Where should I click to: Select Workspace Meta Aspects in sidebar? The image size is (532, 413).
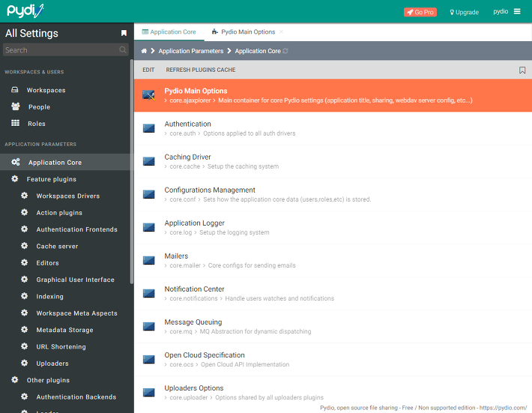click(76, 313)
